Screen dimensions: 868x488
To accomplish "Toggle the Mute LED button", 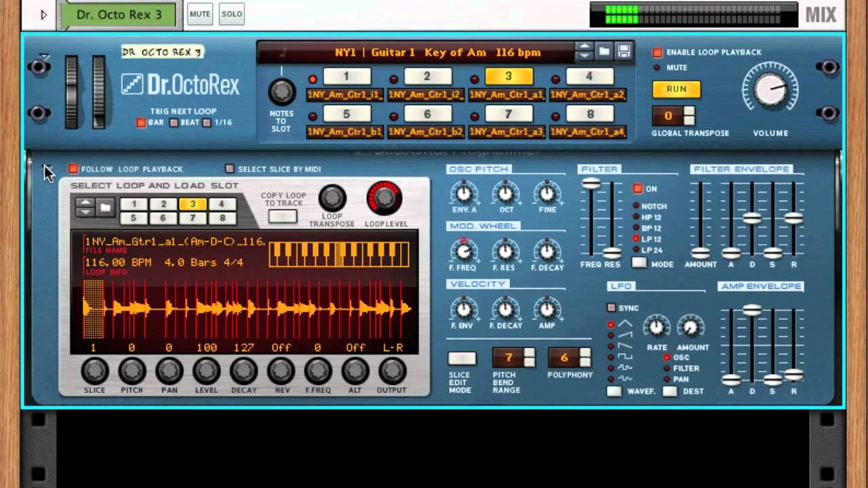I will click(656, 68).
